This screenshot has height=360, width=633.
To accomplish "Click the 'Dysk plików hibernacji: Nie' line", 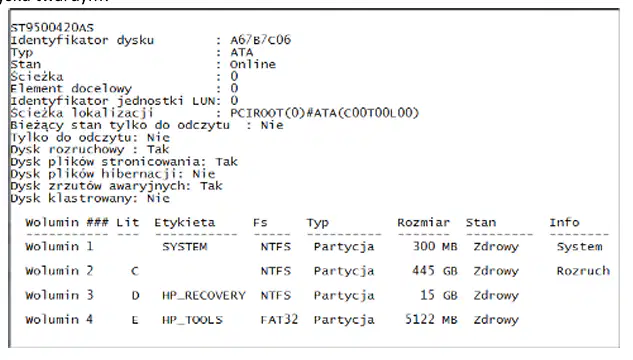I will pyautogui.click(x=113, y=174).
